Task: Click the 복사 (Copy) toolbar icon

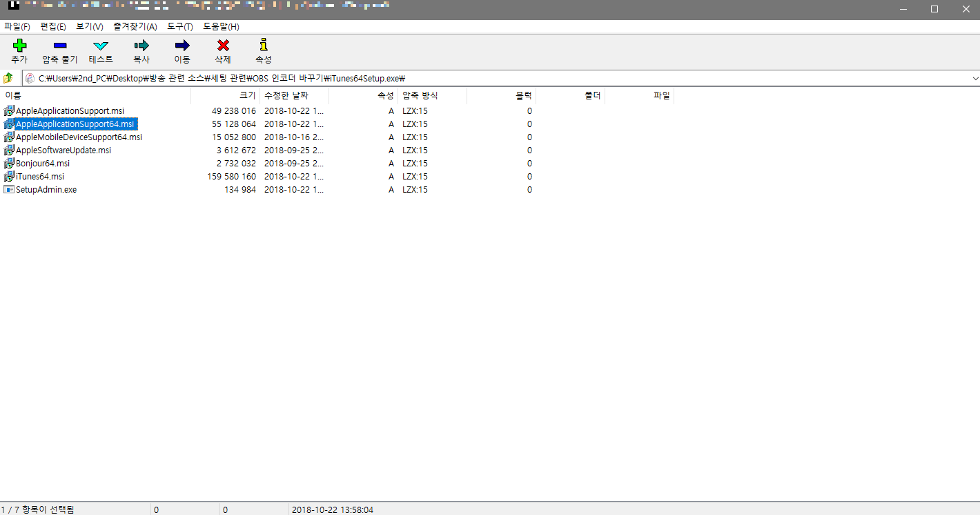Action: 141,50
